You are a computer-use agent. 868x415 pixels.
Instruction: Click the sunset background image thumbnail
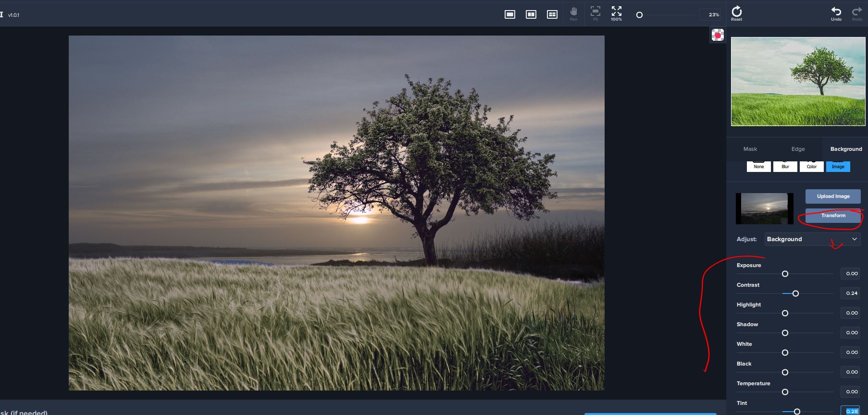coord(764,208)
